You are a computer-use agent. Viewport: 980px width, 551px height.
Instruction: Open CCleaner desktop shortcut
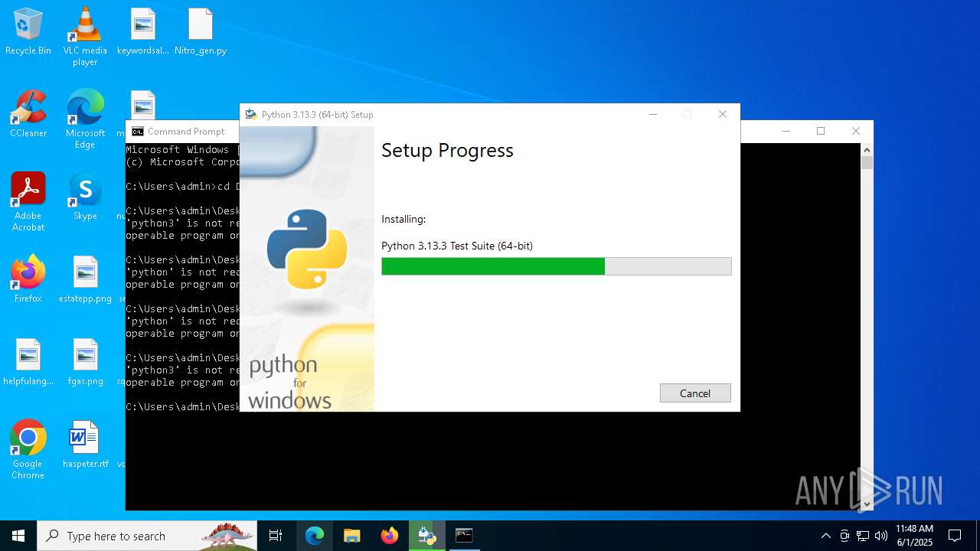(x=28, y=115)
